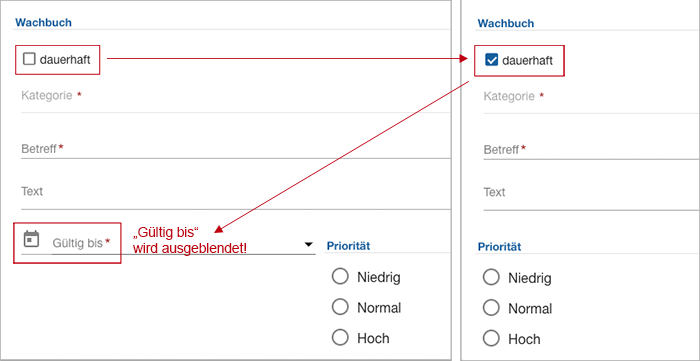Open the Kategorie field in right panel
This screenshot has width=700, height=361.
point(592,99)
